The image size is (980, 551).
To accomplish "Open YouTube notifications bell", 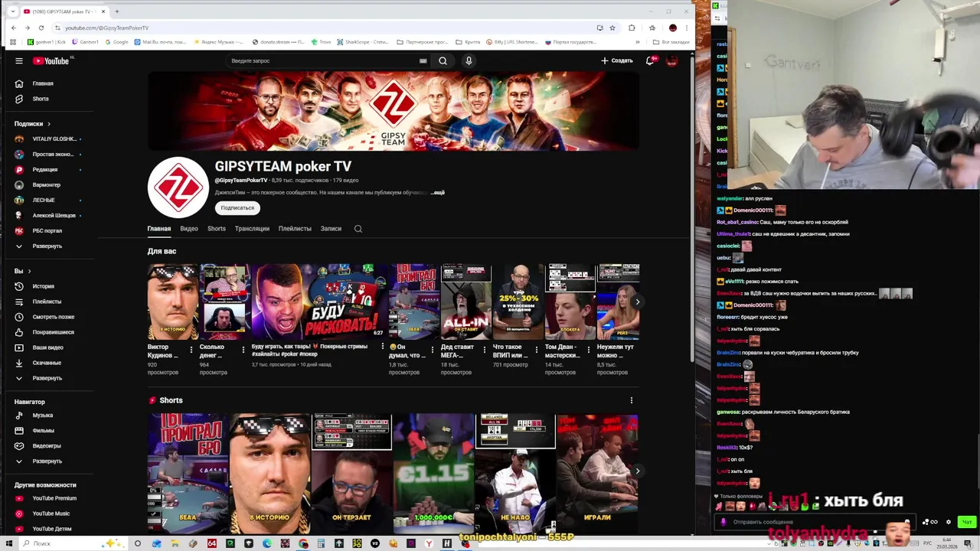I will pos(650,60).
